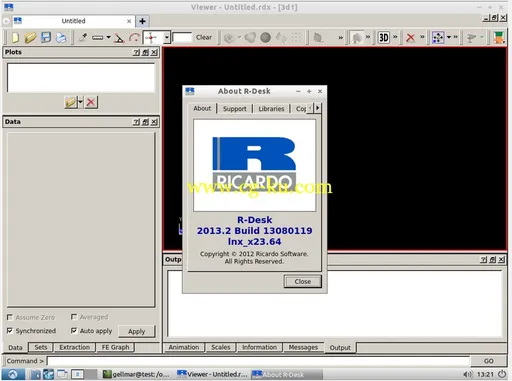The image size is (512, 381).
Task: Open the dropdown beside the gray signpost icon
Action: [x=482, y=37]
